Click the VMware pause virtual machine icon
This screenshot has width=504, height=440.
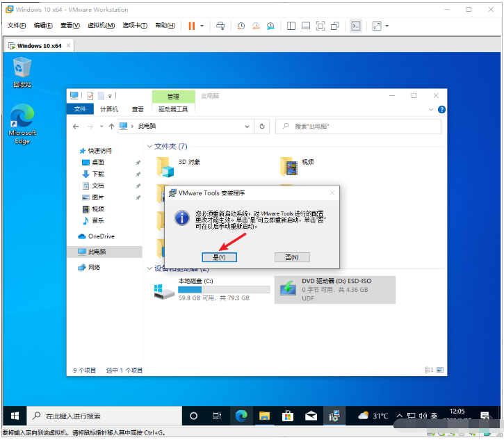(192, 26)
